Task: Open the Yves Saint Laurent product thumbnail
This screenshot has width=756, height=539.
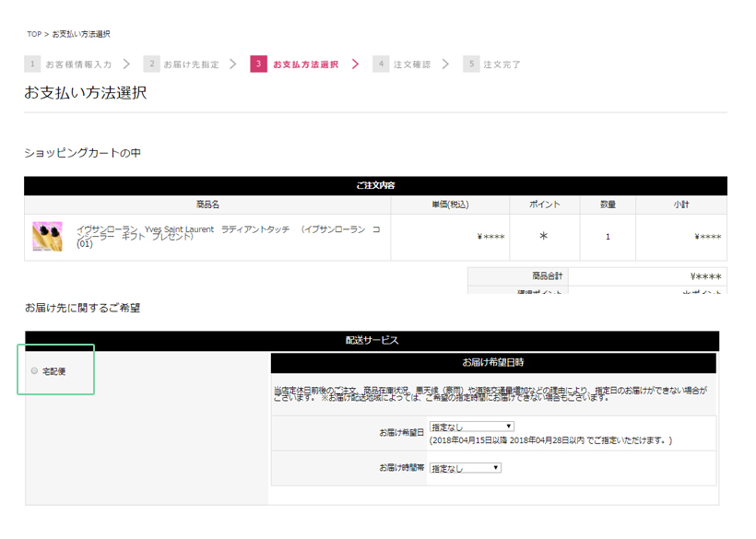Action: pyautogui.click(x=47, y=237)
